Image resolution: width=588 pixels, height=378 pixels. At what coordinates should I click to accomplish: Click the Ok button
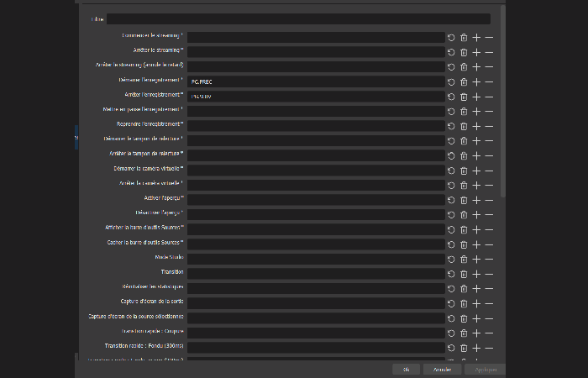pos(406,370)
